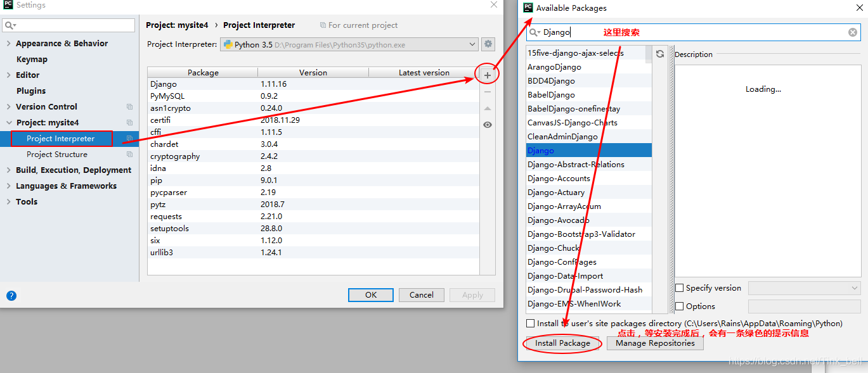Viewport: 868px width, 373px height.
Task: Select the highlighted Django package
Action: [x=588, y=151]
